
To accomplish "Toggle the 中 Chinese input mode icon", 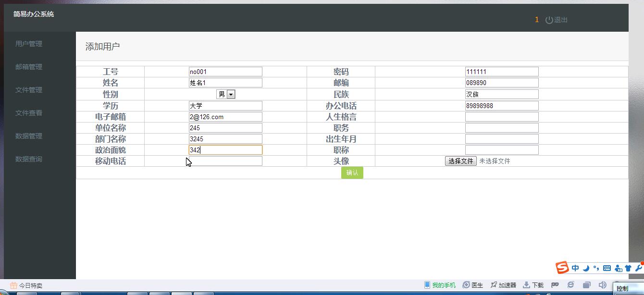I will coord(575,268).
